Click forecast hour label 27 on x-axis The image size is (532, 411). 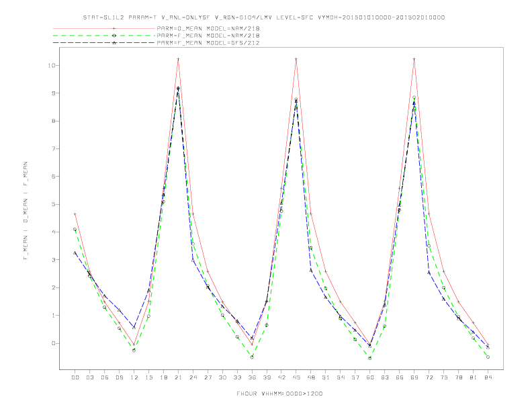click(208, 377)
